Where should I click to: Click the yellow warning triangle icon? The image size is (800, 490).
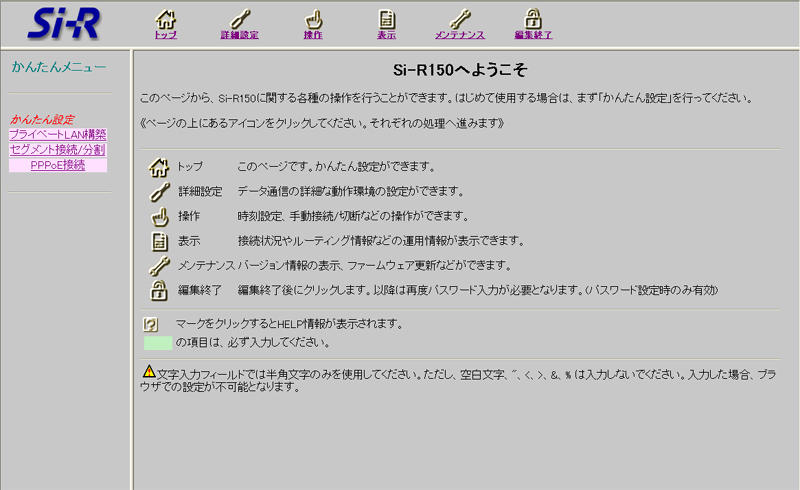(149, 371)
